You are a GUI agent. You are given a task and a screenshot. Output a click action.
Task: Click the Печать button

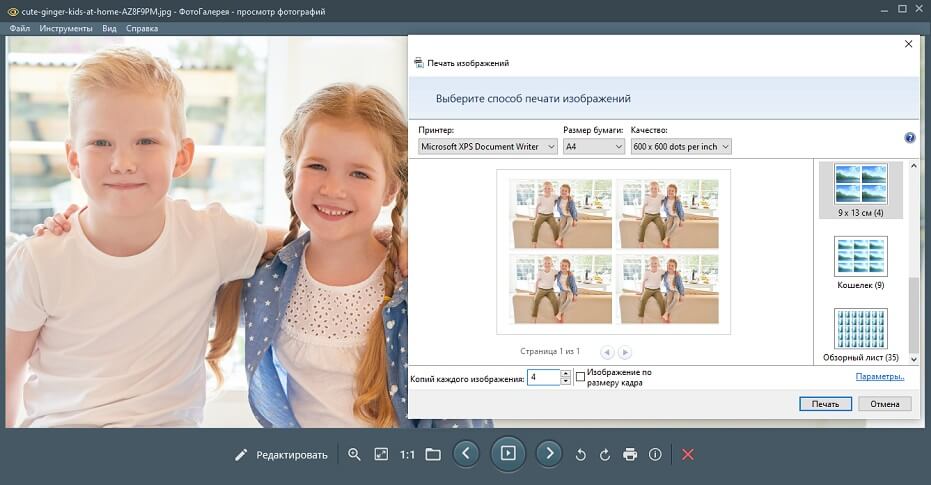pyautogui.click(x=825, y=404)
